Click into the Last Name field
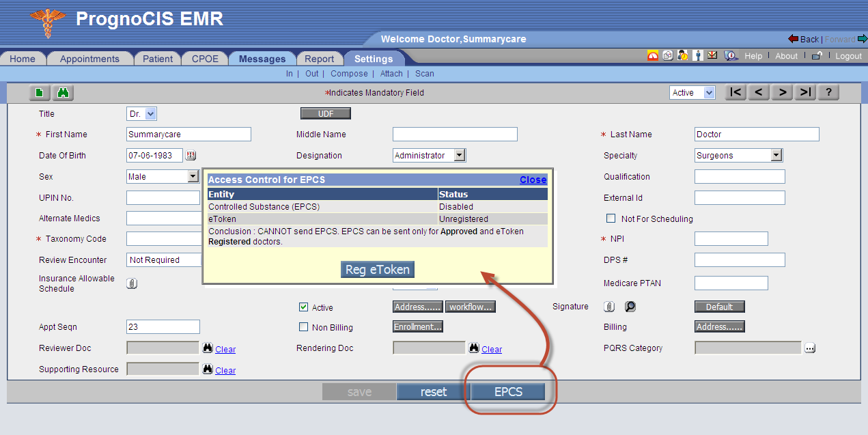Image resolution: width=868 pixels, height=435 pixels. click(757, 135)
